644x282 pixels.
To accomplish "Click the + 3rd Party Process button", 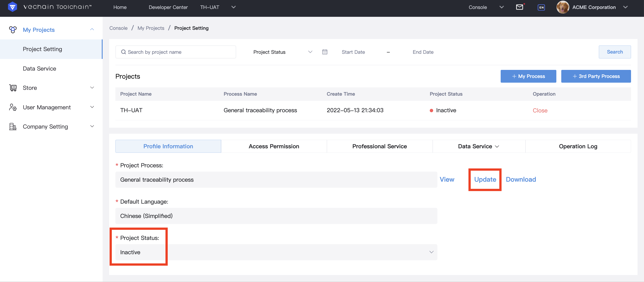I will (x=596, y=76).
